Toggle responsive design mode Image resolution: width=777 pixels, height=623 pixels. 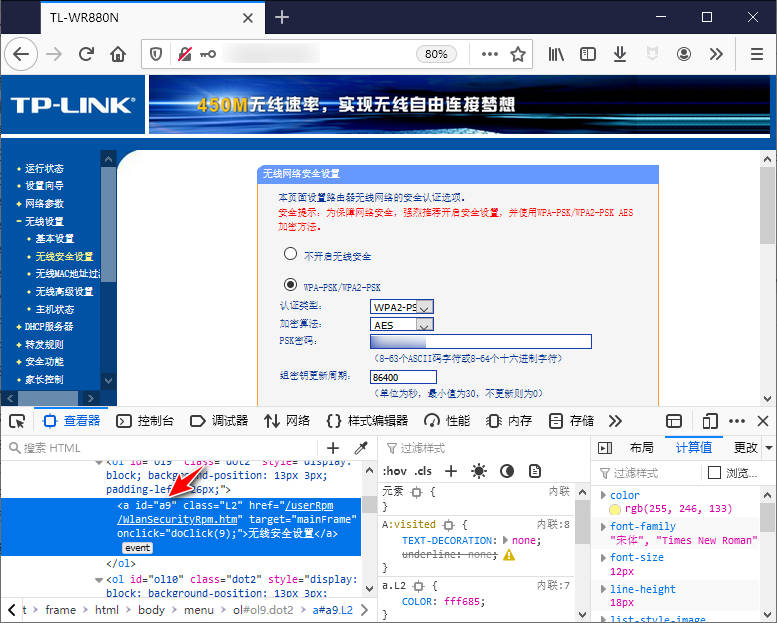(x=710, y=421)
